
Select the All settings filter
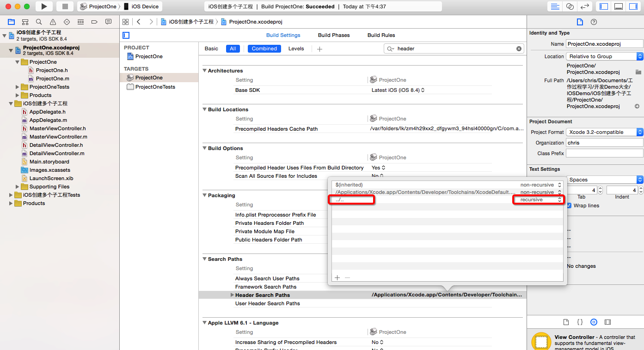click(233, 48)
